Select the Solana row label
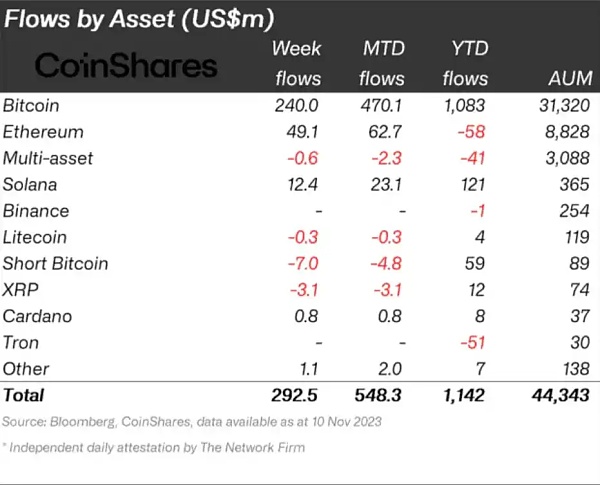Screen dimensions: 600x485 (32, 184)
